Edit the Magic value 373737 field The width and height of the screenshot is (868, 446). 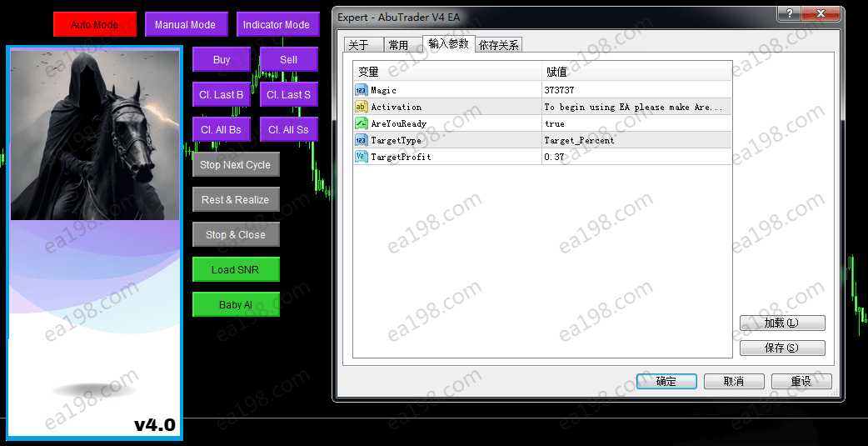[x=636, y=90]
